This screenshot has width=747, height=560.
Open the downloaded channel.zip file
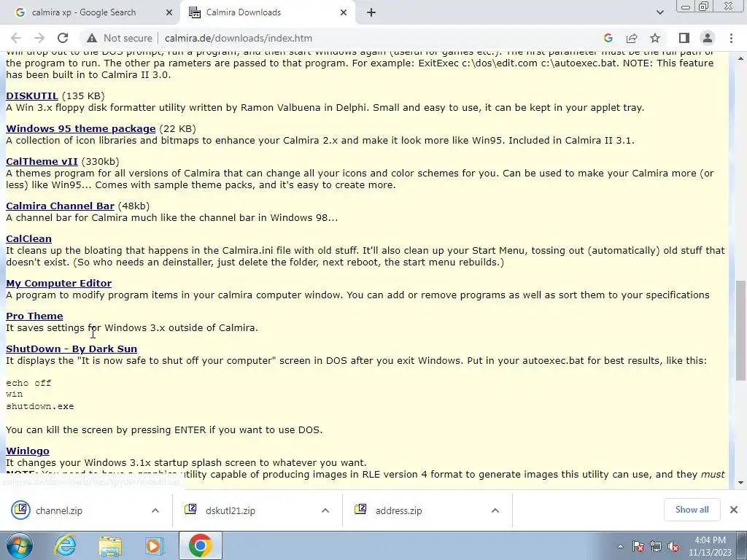pyautogui.click(x=58, y=510)
